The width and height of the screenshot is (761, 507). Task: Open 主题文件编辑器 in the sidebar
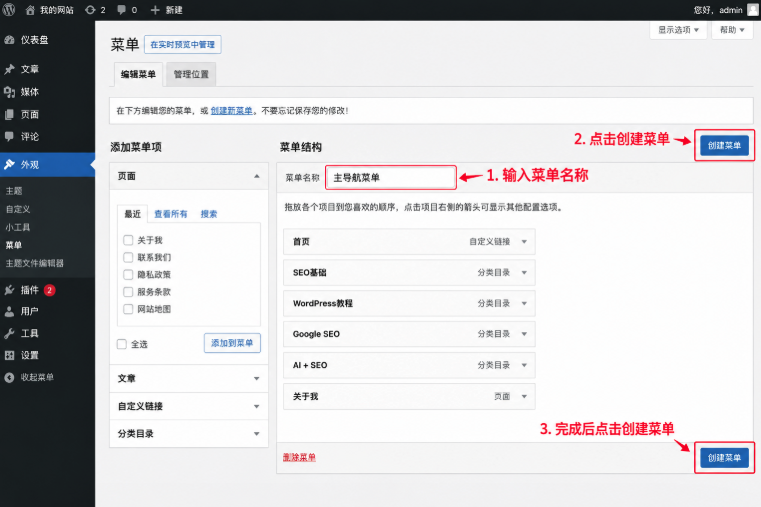point(34,263)
